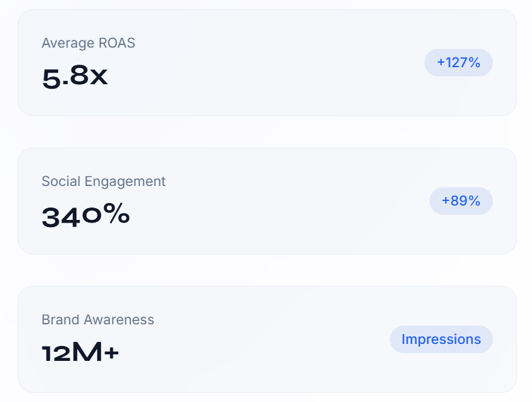Select the Impressions badge
532x402 pixels.
(441, 339)
